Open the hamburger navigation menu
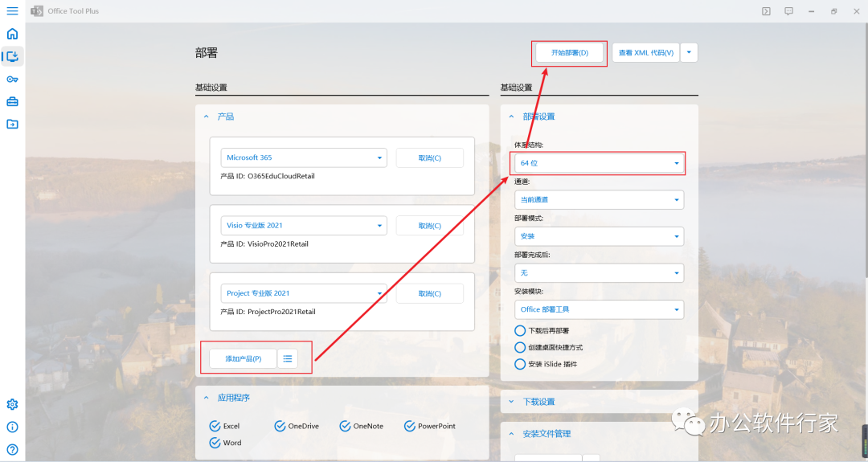Screen dimensions: 868x462 click(x=12, y=11)
